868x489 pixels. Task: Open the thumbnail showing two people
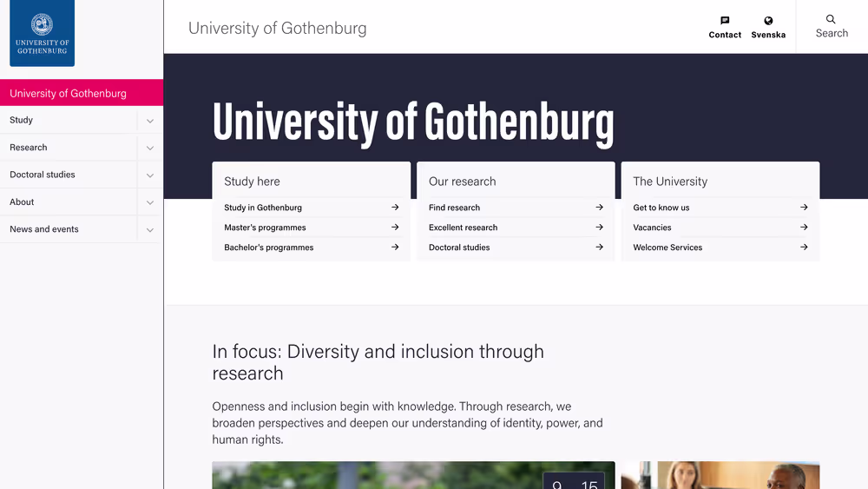click(720, 475)
